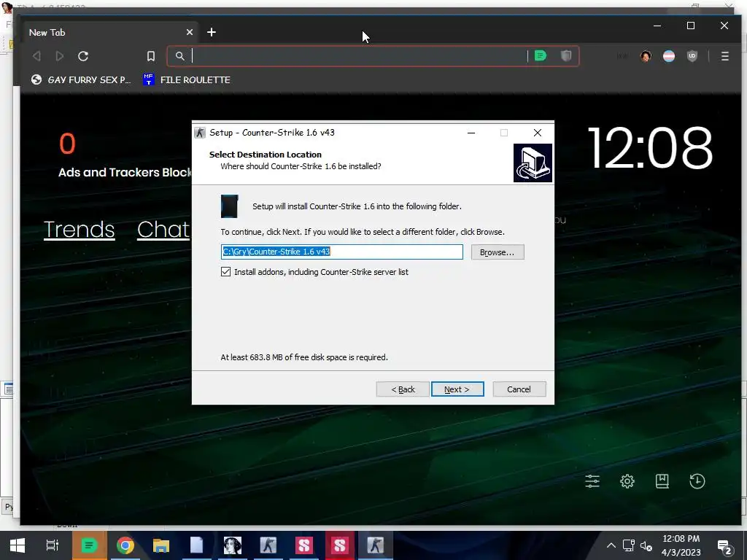Open the profile avatar icon
This screenshot has width=747, height=560.
point(646,56)
